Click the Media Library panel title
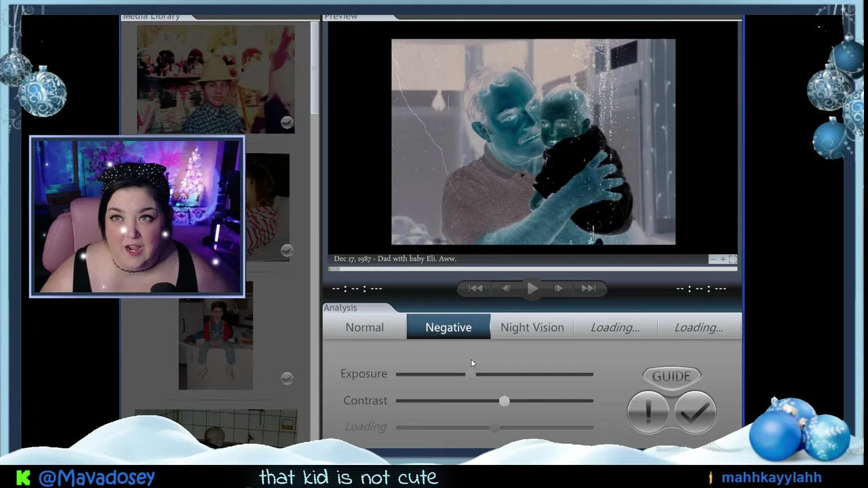 point(151,16)
